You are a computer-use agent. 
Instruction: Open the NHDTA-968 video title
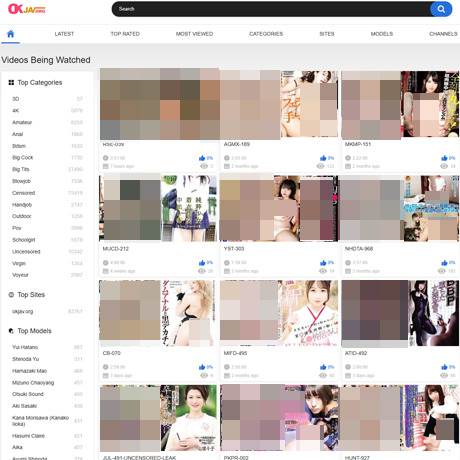[359, 249]
